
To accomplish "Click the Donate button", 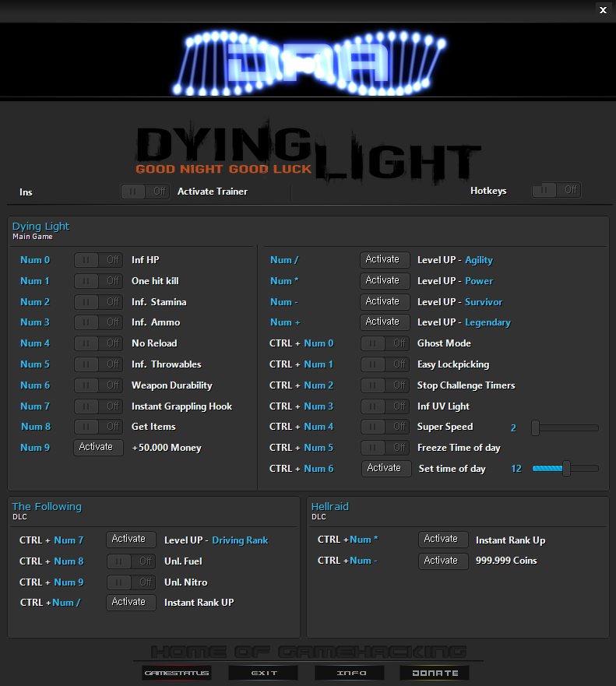I will click(435, 673).
